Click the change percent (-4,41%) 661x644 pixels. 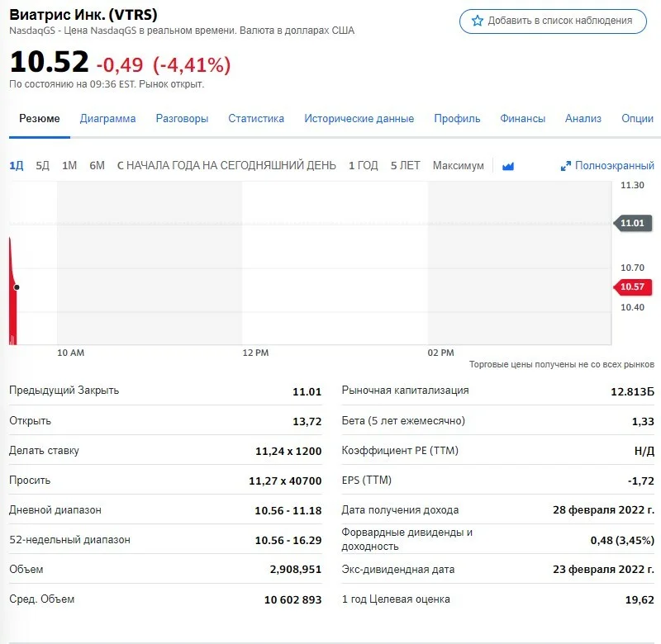coord(192,65)
